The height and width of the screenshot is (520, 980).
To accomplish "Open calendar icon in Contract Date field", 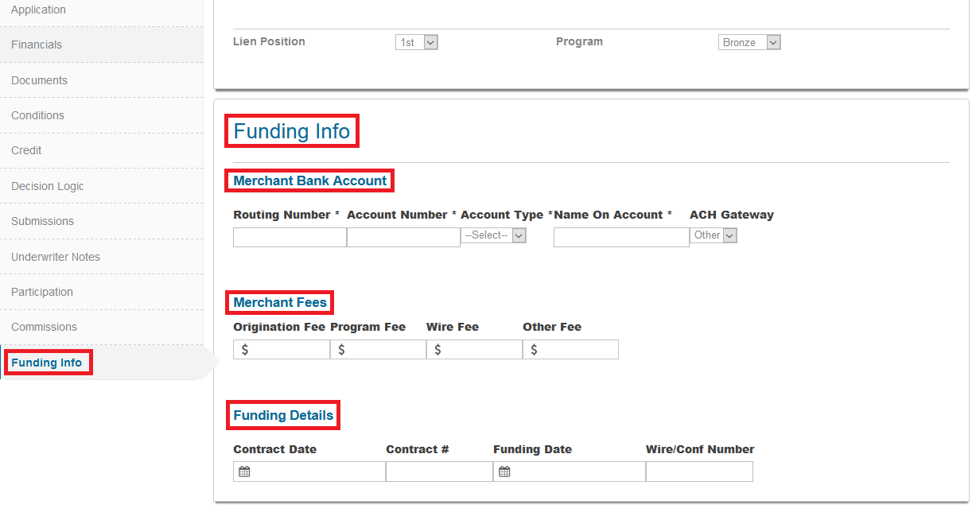I will point(244,471).
